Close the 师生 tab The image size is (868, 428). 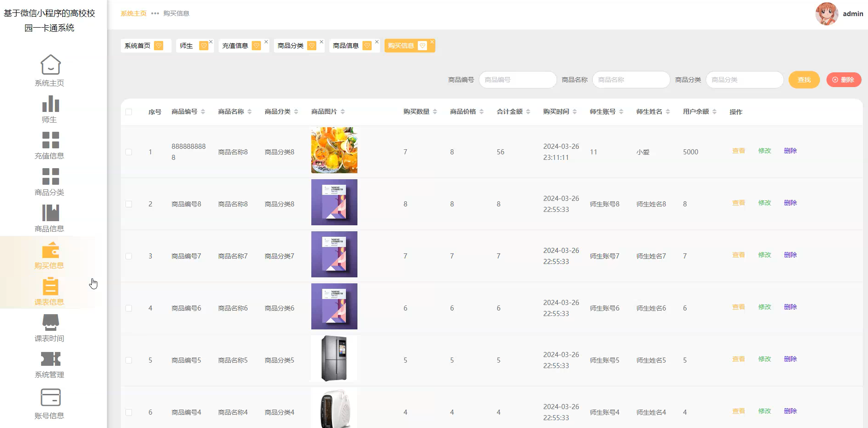click(211, 41)
